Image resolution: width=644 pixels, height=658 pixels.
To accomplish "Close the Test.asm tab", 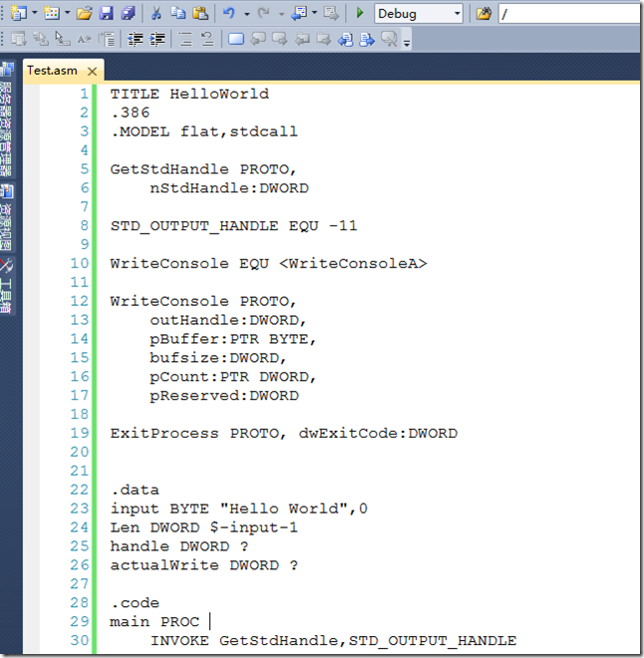I will click(x=92, y=72).
